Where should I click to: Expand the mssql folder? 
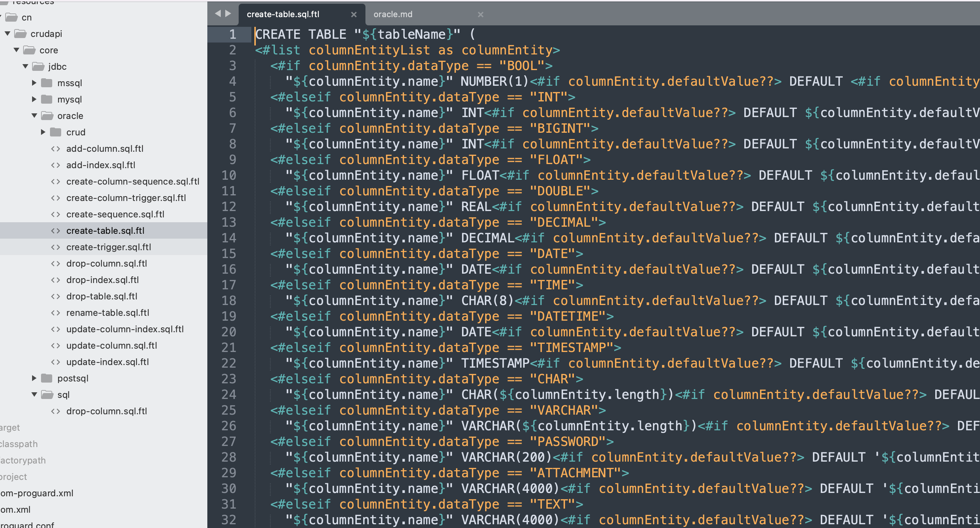tap(34, 82)
